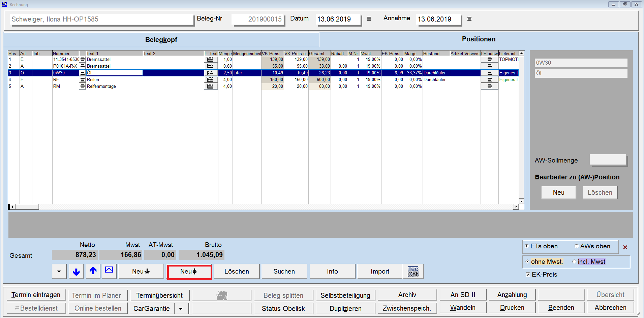Open LF ausw. selection for Reifenmontage row
The width and height of the screenshot is (644, 318).
(x=490, y=86)
